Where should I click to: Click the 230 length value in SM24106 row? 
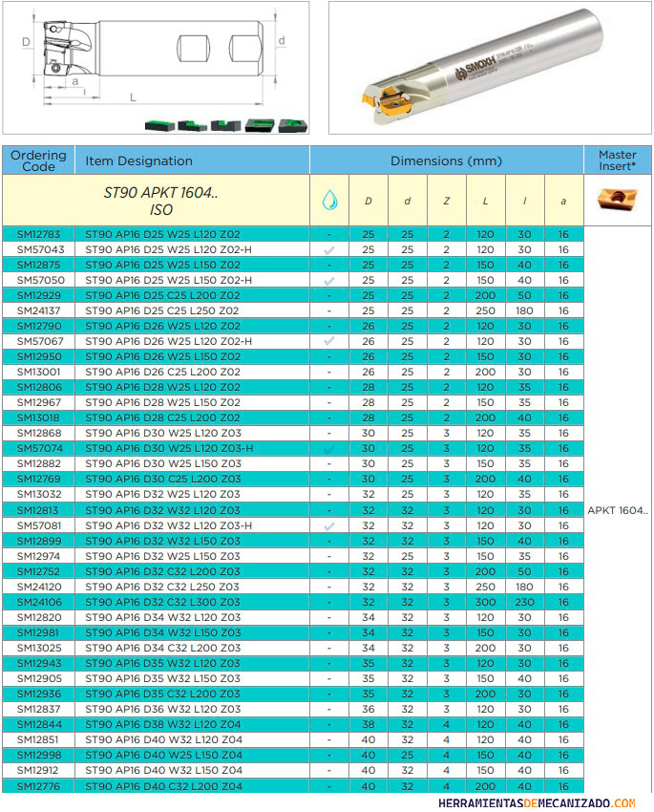coord(524,602)
